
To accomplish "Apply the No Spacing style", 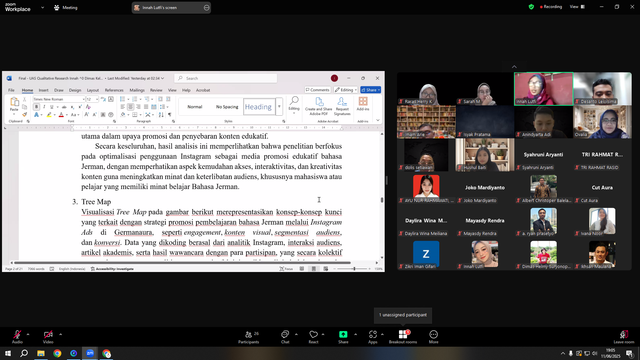I will [227, 107].
